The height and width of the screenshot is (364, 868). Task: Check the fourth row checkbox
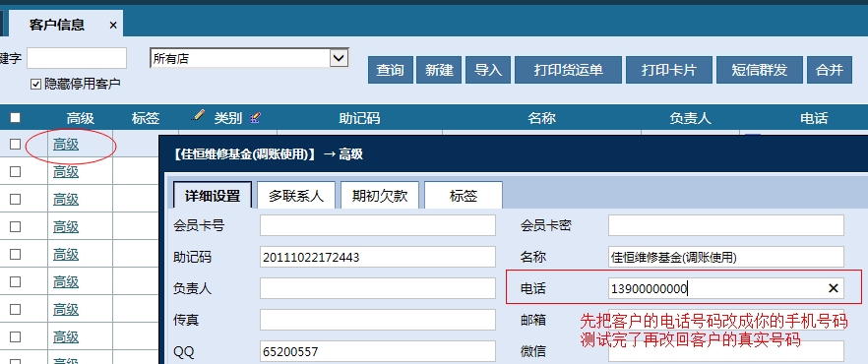(x=16, y=227)
